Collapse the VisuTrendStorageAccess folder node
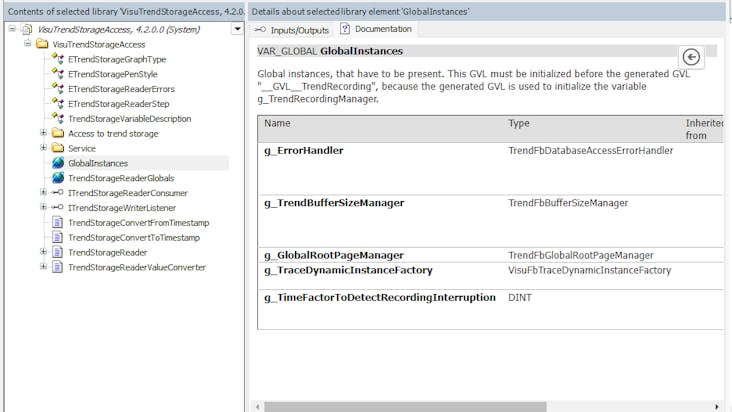Viewport: 732px width, 412px height. pos(28,45)
